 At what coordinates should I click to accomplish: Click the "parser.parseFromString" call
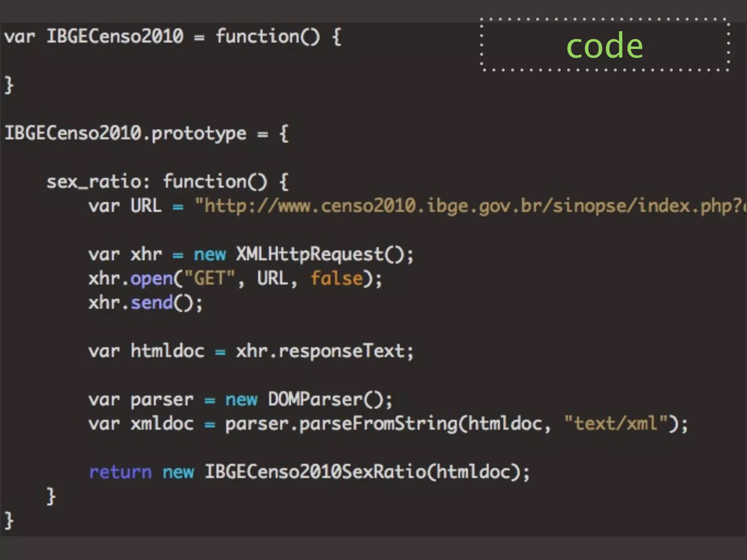pos(341,424)
